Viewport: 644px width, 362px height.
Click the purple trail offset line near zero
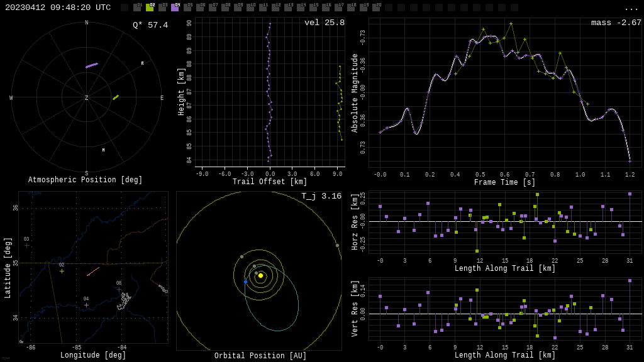pyautogui.click(x=269, y=92)
